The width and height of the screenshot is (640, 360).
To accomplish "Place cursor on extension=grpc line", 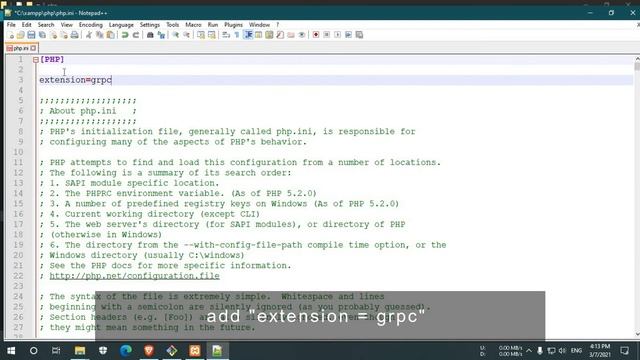I will 76,80.
